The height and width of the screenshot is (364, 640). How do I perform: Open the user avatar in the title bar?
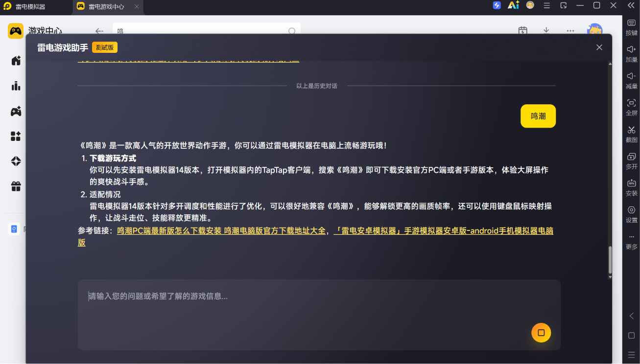[530, 5]
